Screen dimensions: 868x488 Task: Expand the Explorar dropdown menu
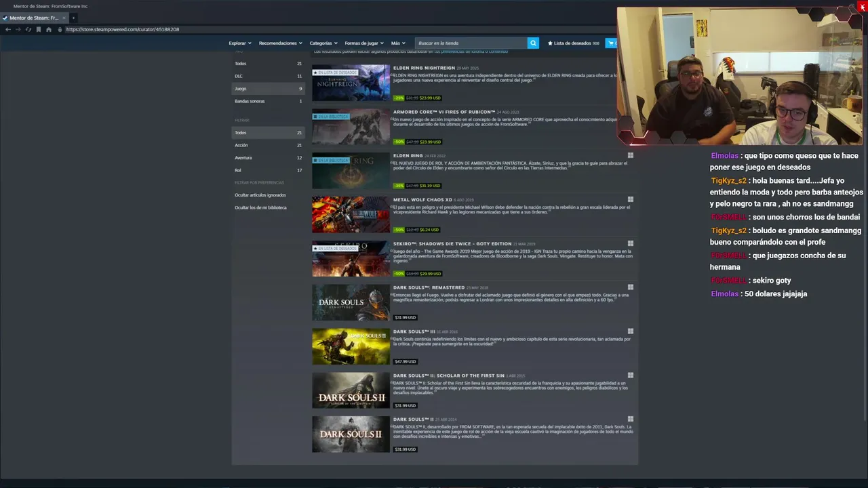(x=240, y=43)
